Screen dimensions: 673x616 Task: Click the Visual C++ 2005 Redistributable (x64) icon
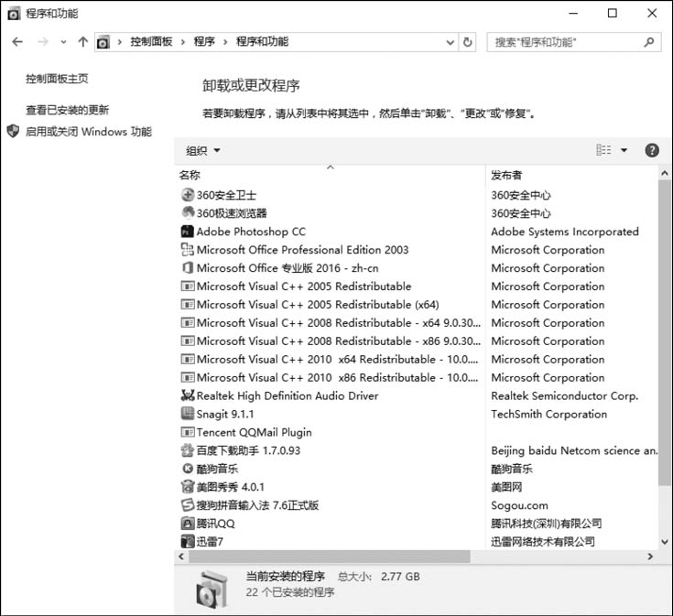(188, 304)
